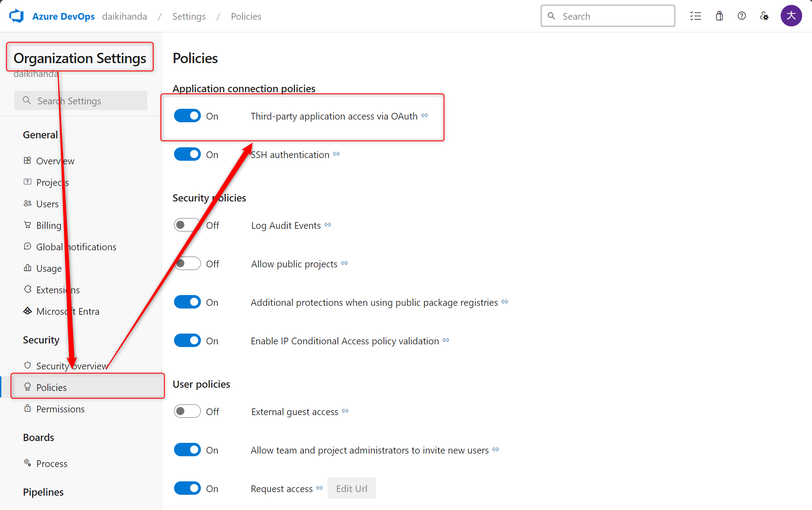
Task: Click the Extensions puzzle icon
Action: pos(28,289)
